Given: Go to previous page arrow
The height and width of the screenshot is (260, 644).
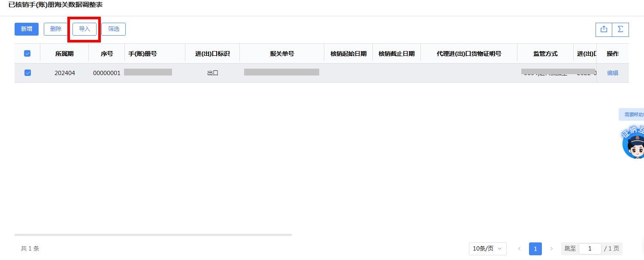Looking at the screenshot, I should [519, 249].
